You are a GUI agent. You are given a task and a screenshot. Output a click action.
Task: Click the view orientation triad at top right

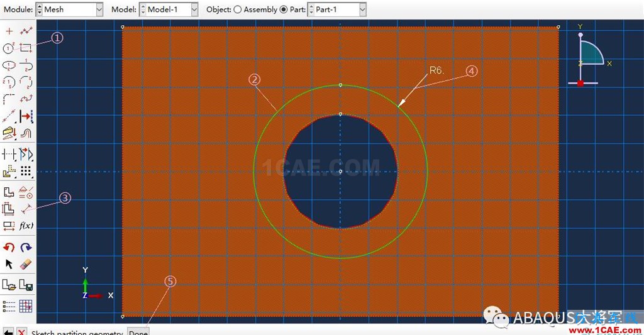pos(589,55)
